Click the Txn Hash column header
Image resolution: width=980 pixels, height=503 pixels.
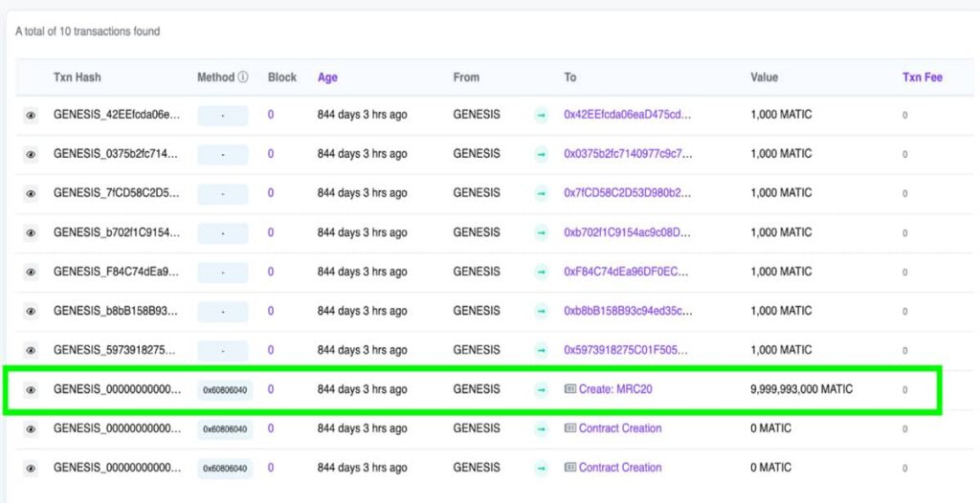[77, 77]
